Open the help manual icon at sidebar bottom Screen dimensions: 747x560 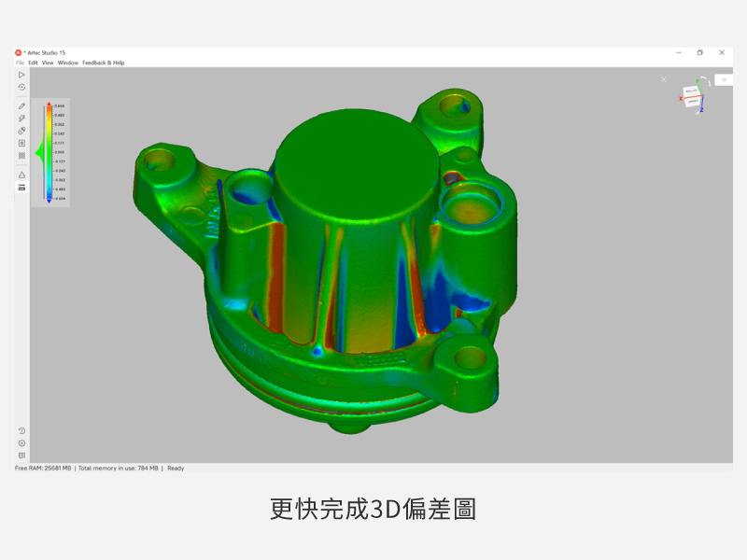(x=21, y=455)
